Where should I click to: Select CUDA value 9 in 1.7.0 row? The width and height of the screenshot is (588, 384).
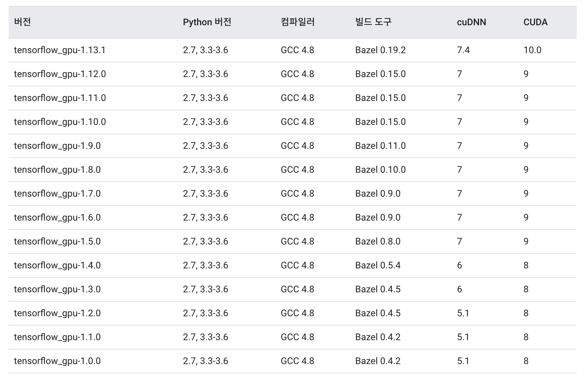point(526,194)
